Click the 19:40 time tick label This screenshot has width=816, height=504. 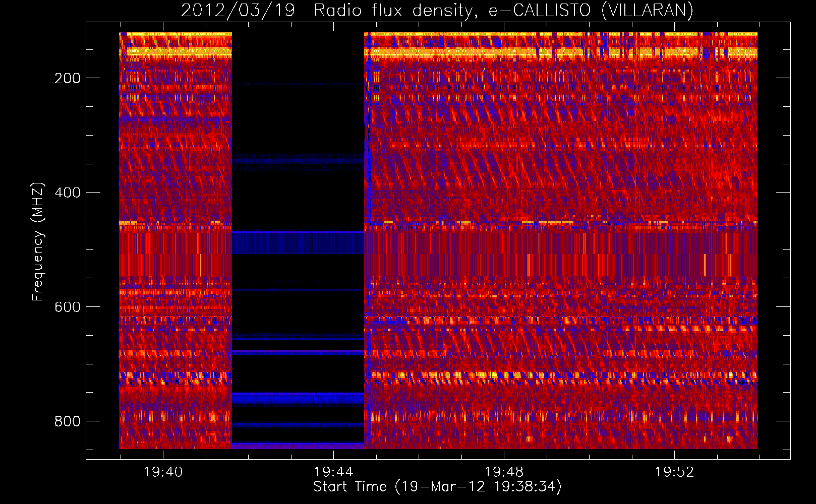pos(163,472)
